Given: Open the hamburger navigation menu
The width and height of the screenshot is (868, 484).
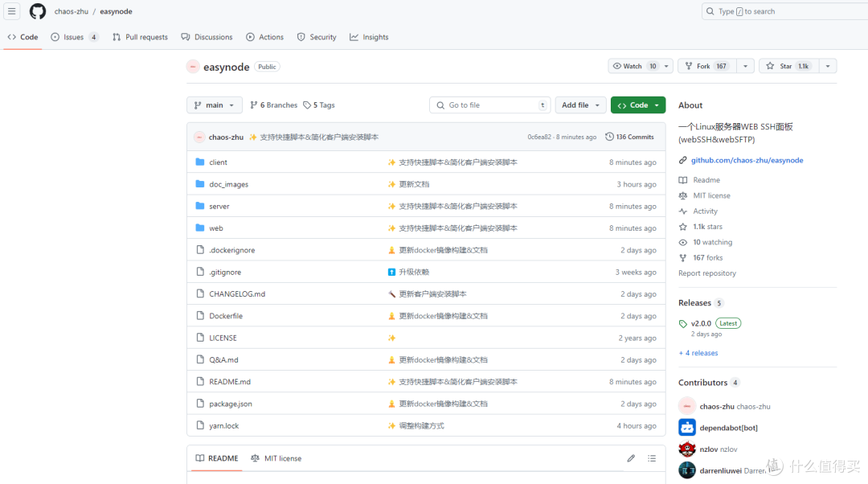Looking at the screenshot, I should click(x=12, y=11).
